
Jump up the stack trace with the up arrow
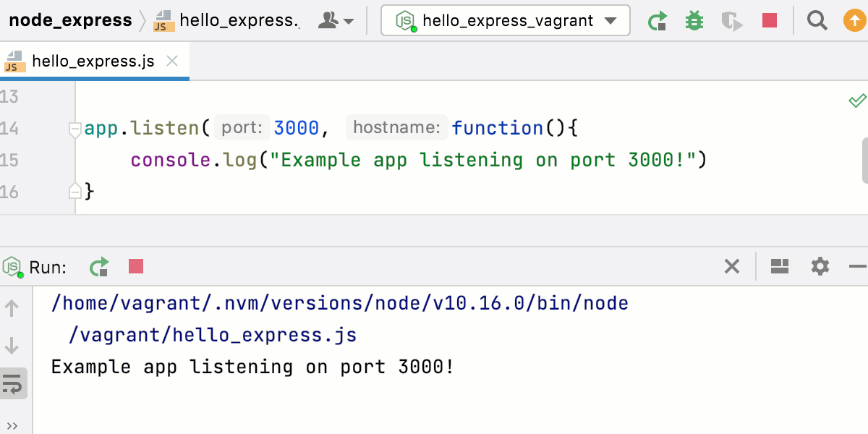(13, 307)
